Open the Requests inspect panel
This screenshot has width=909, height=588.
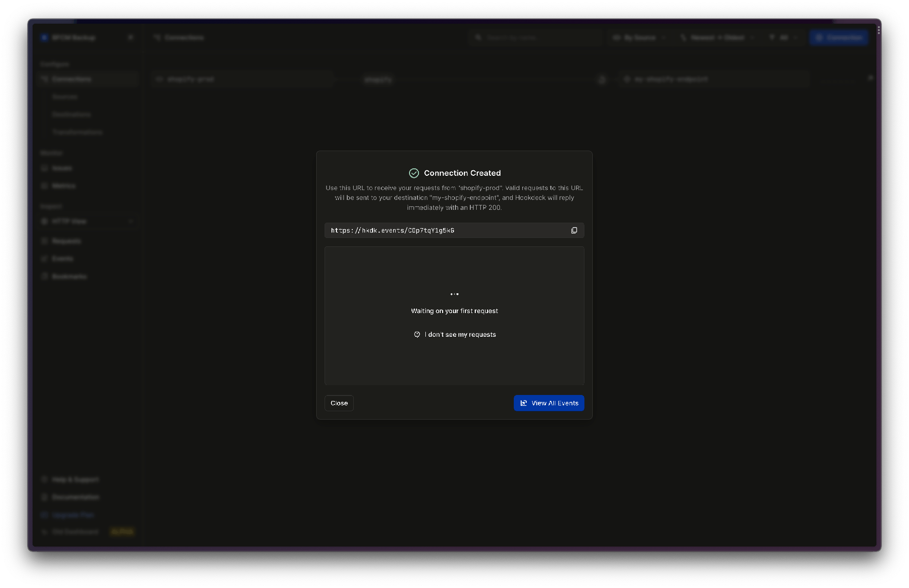click(66, 241)
